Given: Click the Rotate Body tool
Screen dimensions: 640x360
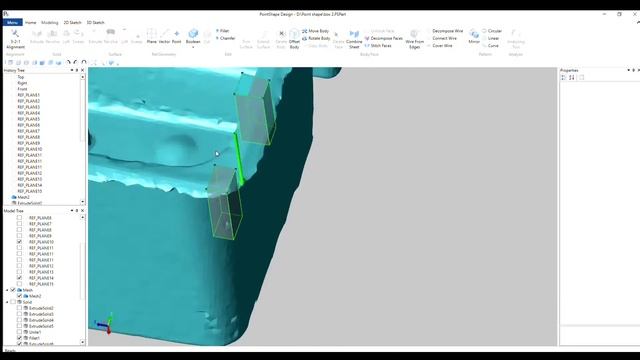Looking at the screenshot, I should [316, 38].
